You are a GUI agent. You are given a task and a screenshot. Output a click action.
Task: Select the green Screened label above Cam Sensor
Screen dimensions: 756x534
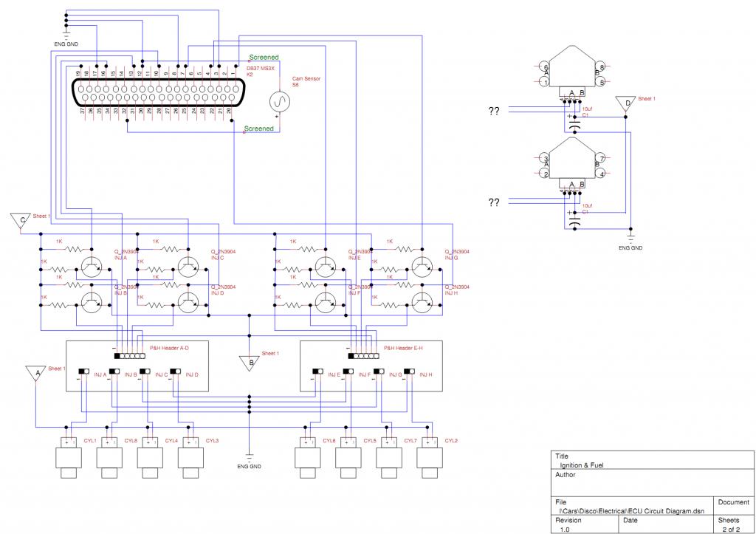pyautogui.click(x=264, y=57)
